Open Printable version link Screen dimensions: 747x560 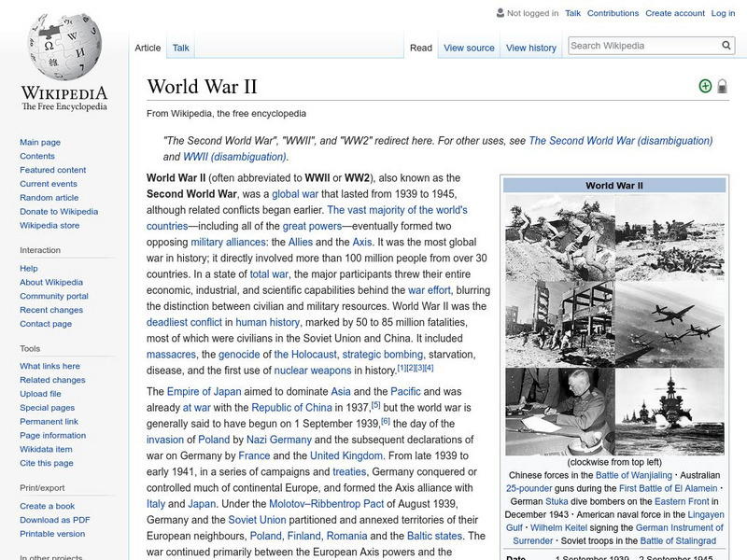click(52, 533)
